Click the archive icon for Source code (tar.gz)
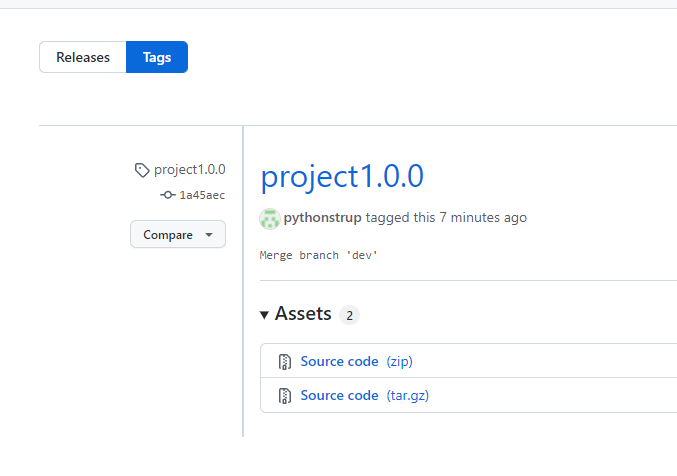The height and width of the screenshot is (476, 677). [x=285, y=396]
